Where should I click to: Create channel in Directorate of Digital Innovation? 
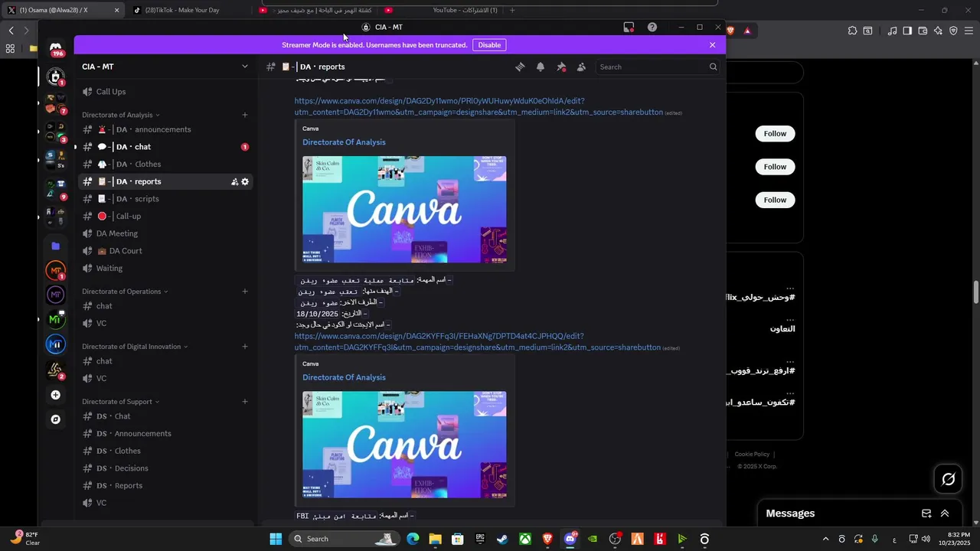point(245,347)
